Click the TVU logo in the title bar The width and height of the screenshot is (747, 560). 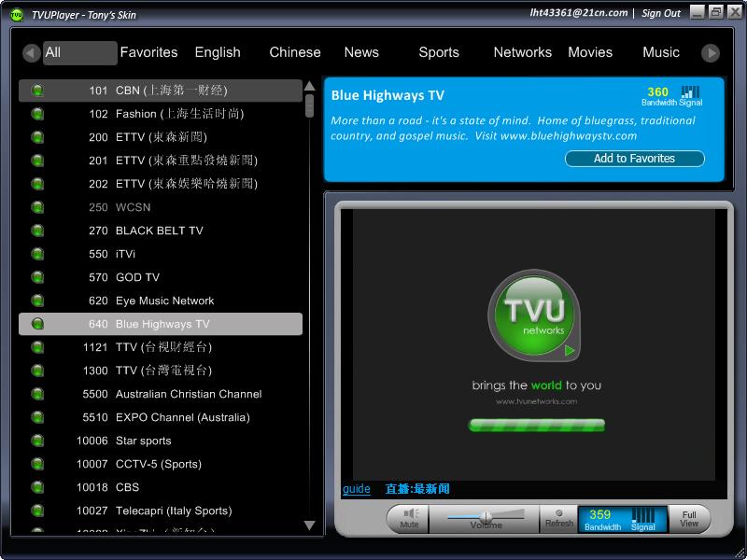pyautogui.click(x=17, y=15)
